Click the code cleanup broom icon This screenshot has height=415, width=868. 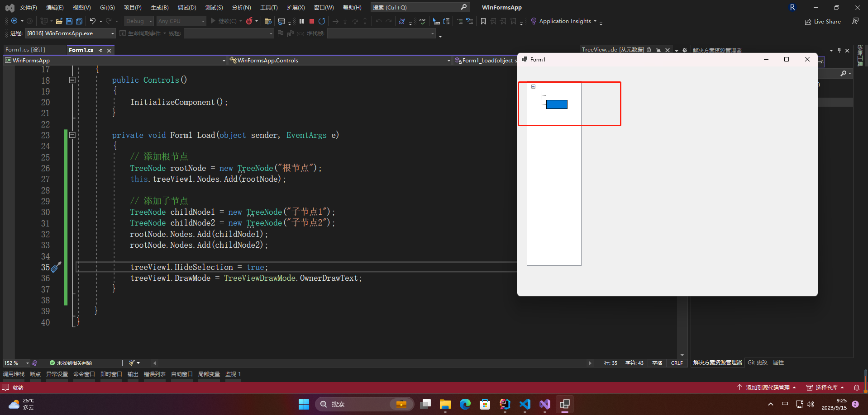[132, 363]
